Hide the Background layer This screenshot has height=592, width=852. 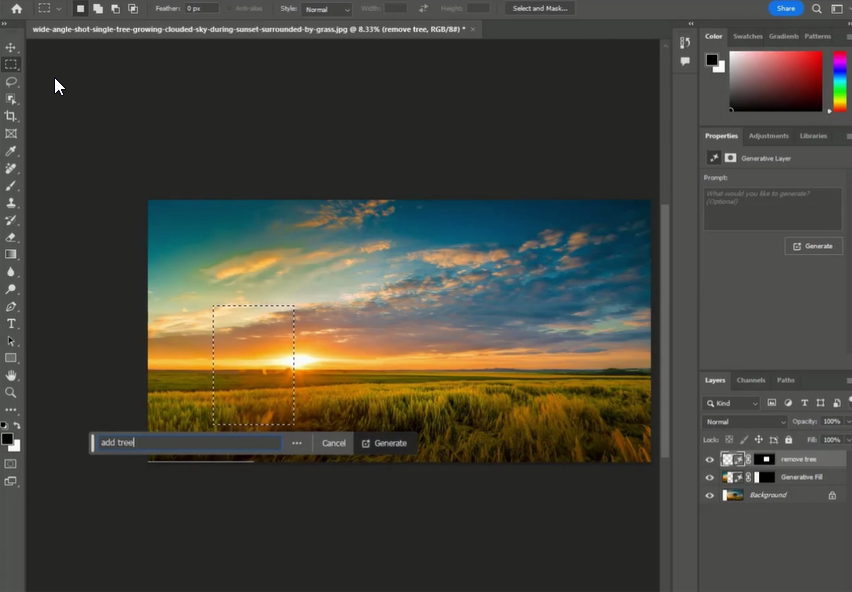point(710,495)
